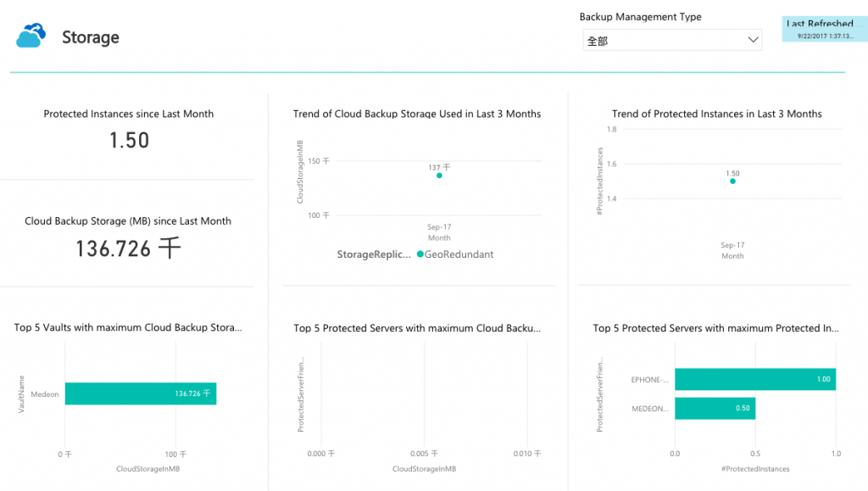The image size is (868, 491).
Task: Select Top 5 Vaults chart title
Action: tap(128, 327)
